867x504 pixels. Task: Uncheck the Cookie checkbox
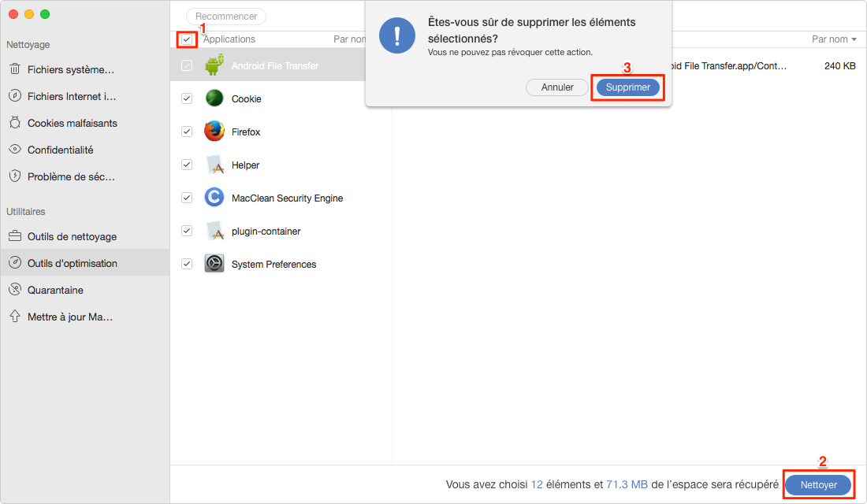(187, 98)
